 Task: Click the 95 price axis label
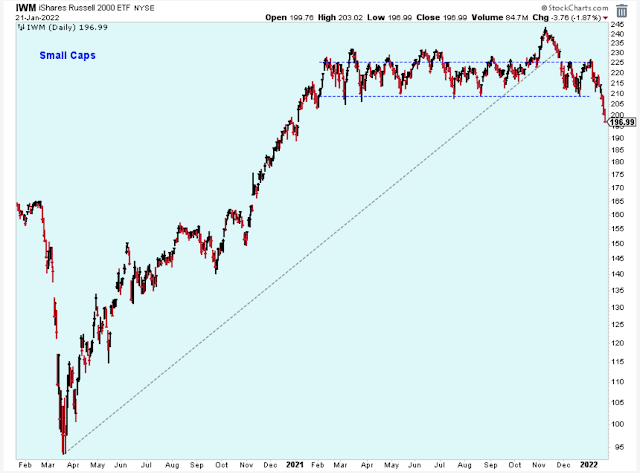619,447
